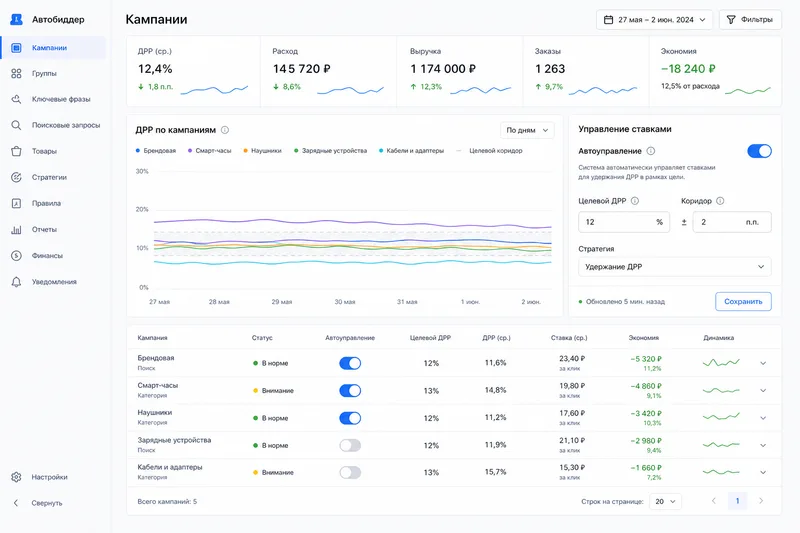
Task: Click the Сохранить button
Action: (743, 301)
